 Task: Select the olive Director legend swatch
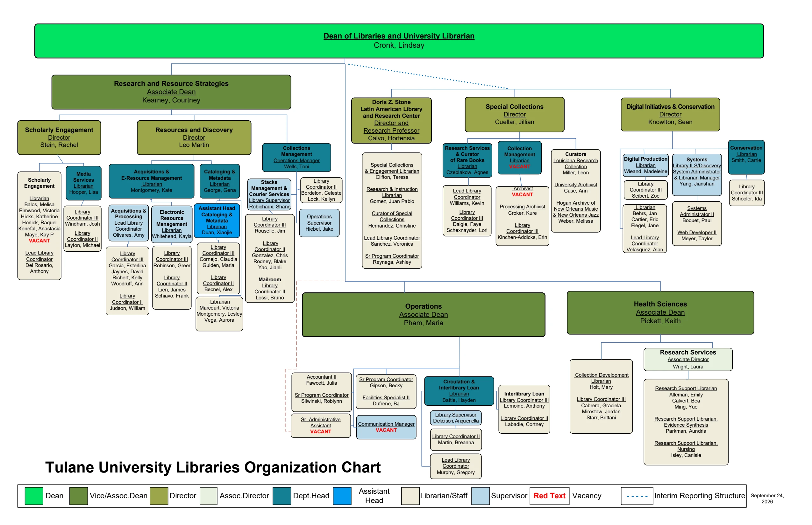159,496
